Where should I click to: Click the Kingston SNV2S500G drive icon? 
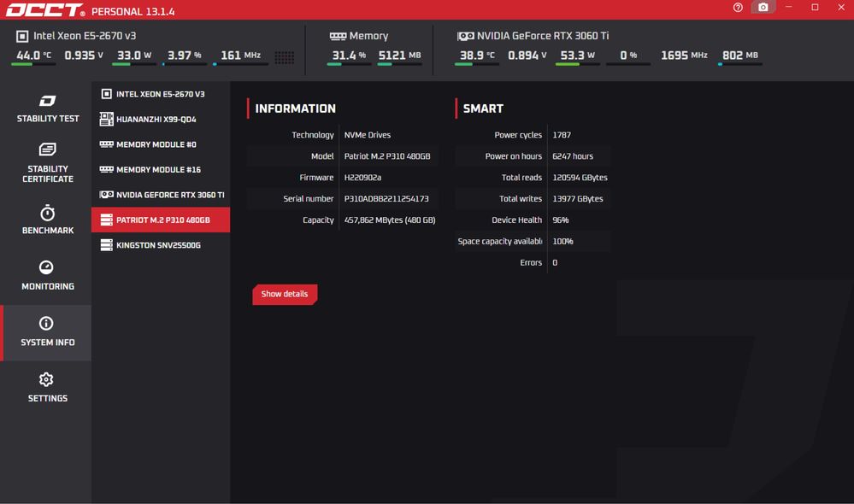[107, 245]
